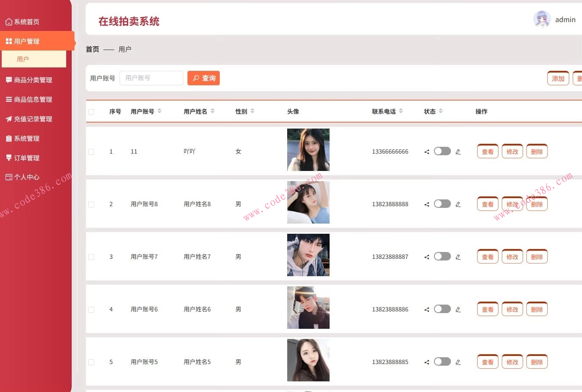Click the share icon beside user 吖吖's status toggle
The width and height of the screenshot is (582, 392).
pyautogui.click(x=426, y=151)
